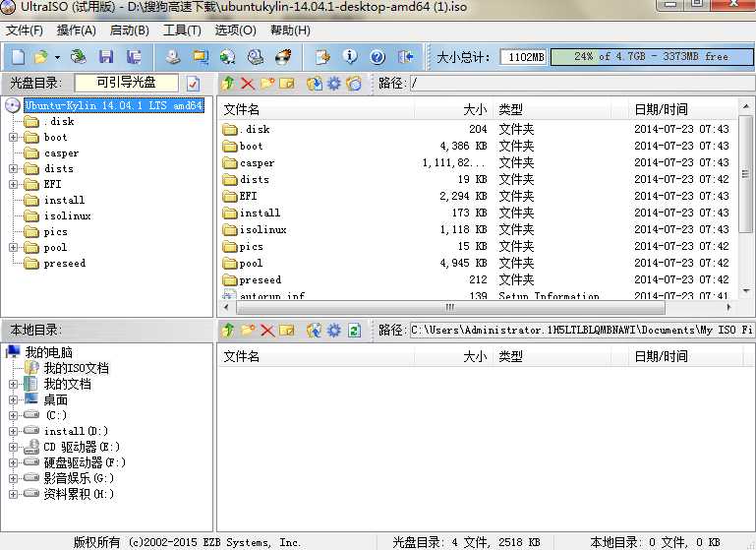Open the 帮助(H) menu
The height and width of the screenshot is (550, 756).
pos(290,31)
